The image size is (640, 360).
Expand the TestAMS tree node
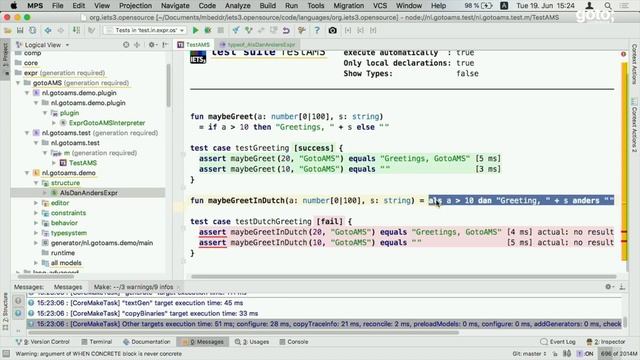pos(54,163)
